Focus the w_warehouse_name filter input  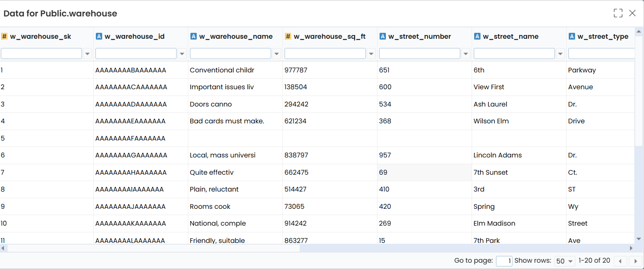[x=230, y=53]
